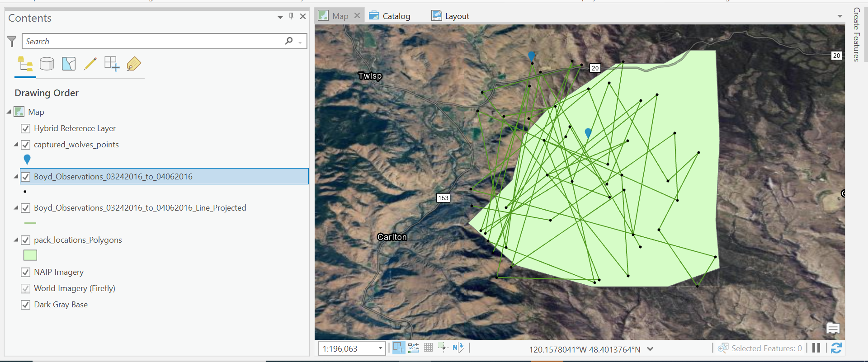
Task: Click List By Data Source icon
Action: pos(47,64)
